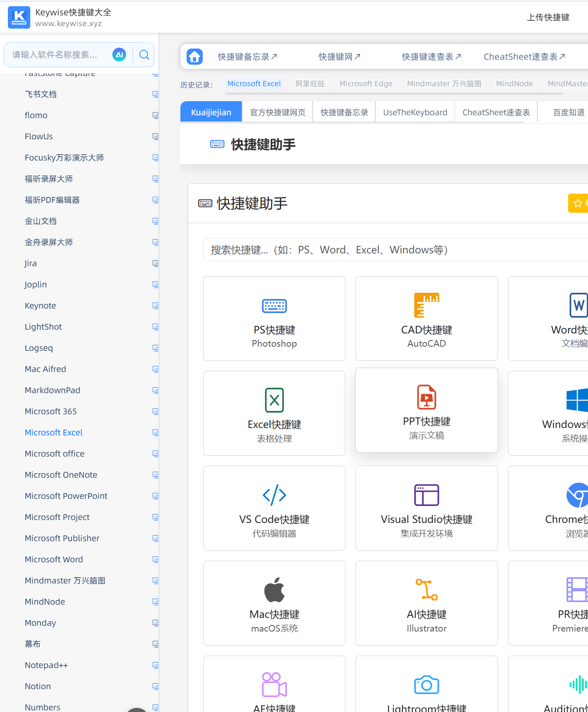Open the Mac快捷键 macOS card

pyautogui.click(x=274, y=603)
